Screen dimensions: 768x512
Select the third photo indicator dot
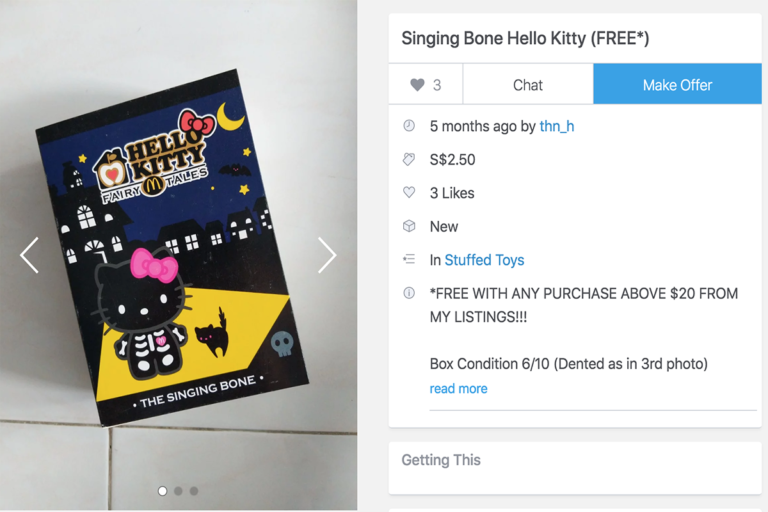194,491
